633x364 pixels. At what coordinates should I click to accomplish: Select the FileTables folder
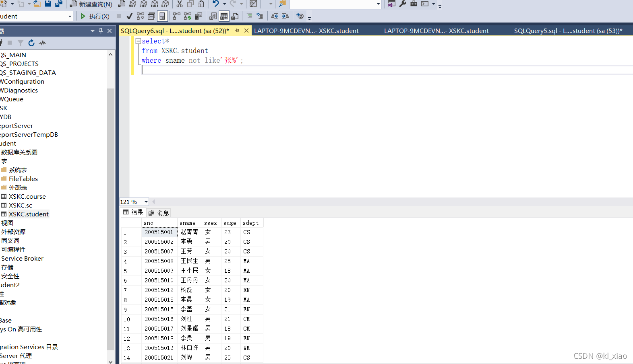[x=23, y=179]
